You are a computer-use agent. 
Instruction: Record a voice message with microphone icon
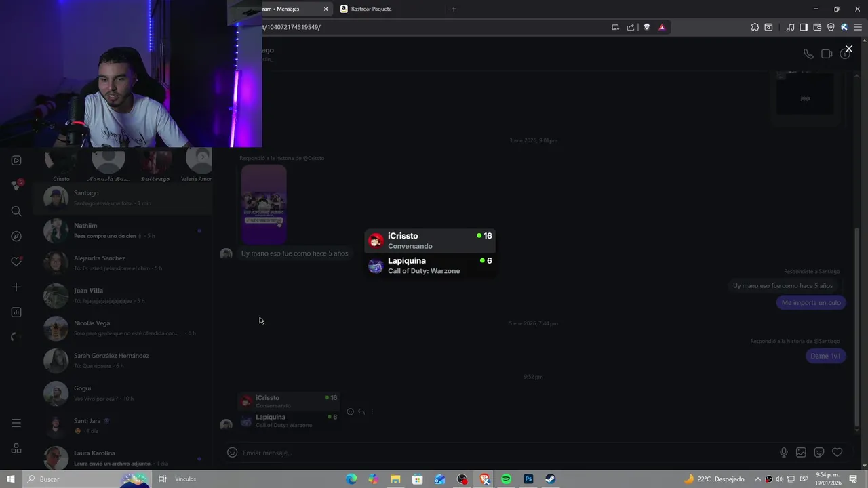click(783, 453)
